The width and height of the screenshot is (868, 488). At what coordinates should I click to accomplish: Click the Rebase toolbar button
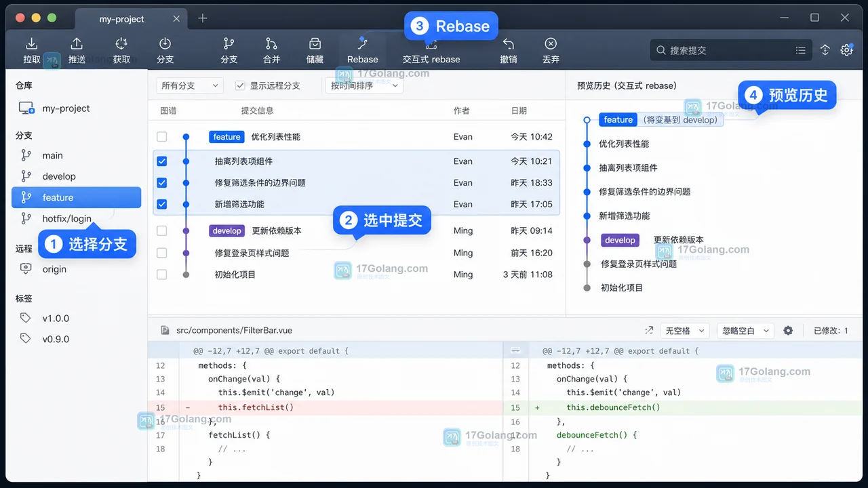pyautogui.click(x=363, y=51)
